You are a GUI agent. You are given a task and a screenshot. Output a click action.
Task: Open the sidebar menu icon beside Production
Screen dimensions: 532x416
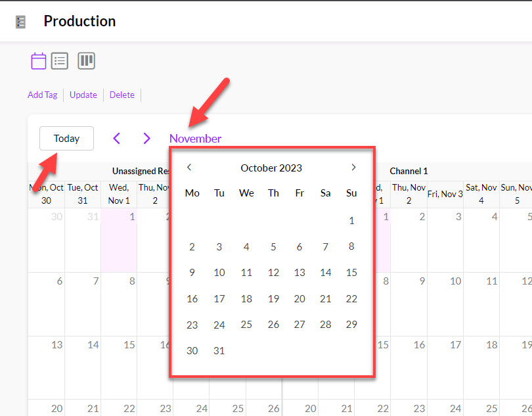20,22
